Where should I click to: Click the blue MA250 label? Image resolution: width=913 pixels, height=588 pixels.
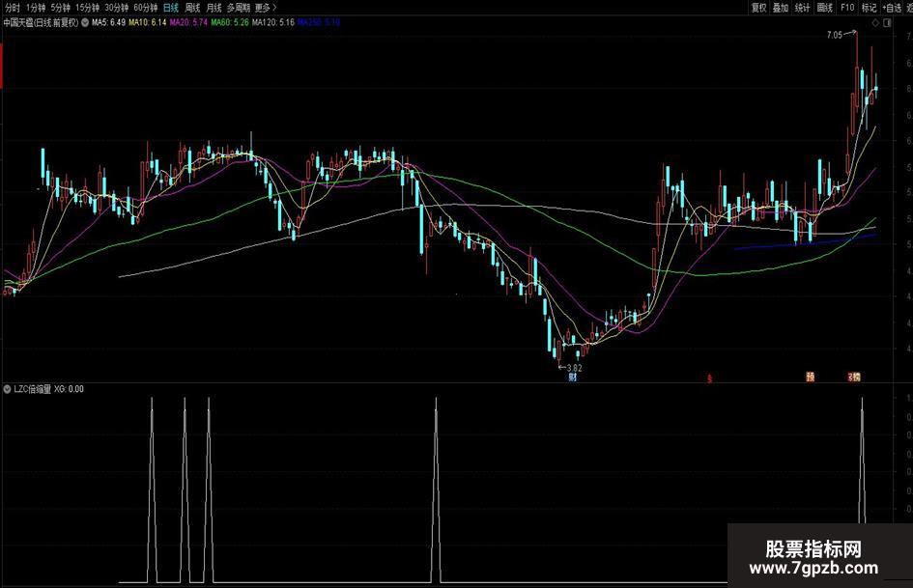[319, 23]
